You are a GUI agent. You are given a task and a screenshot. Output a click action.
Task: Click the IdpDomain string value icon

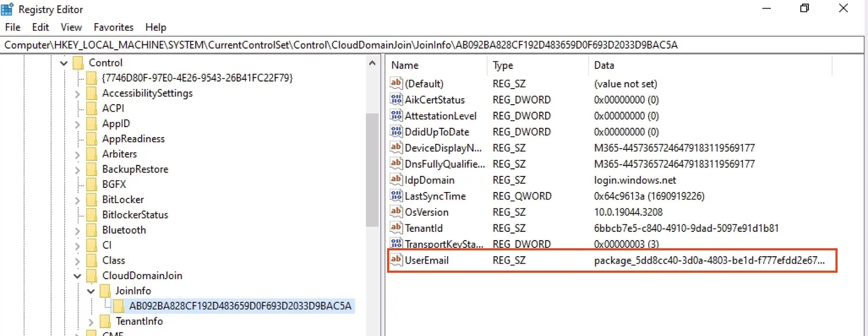click(x=396, y=180)
